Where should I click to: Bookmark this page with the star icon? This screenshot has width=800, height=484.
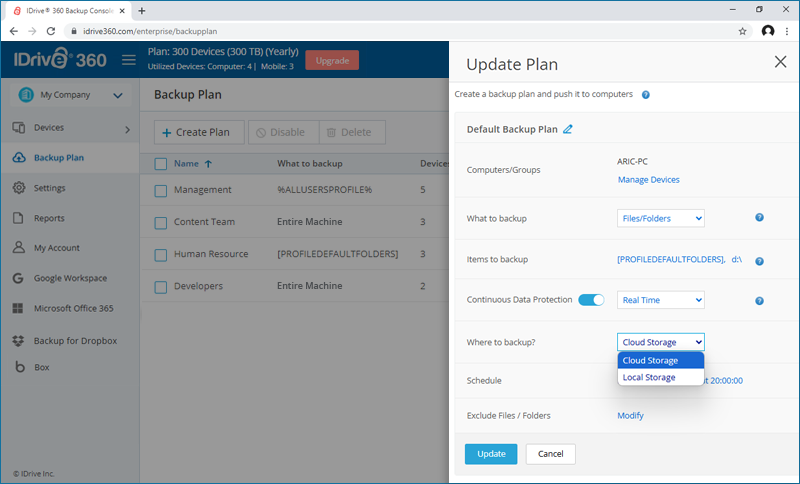coord(742,31)
